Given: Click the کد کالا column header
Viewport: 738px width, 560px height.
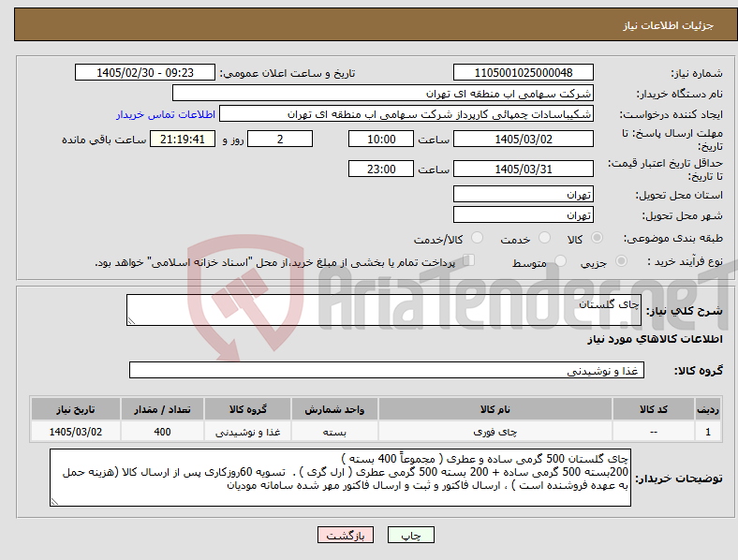Looking at the screenshot, I should coord(654,409).
